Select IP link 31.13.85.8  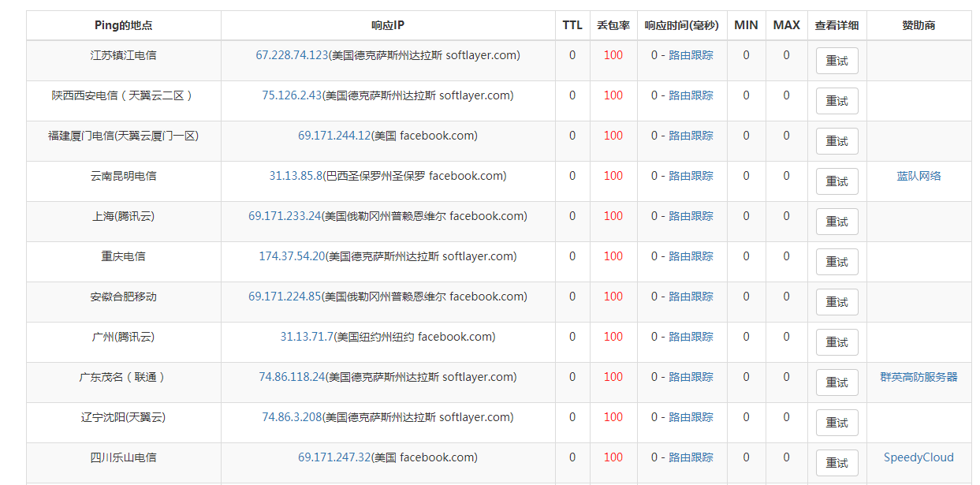(x=296, y=176)
